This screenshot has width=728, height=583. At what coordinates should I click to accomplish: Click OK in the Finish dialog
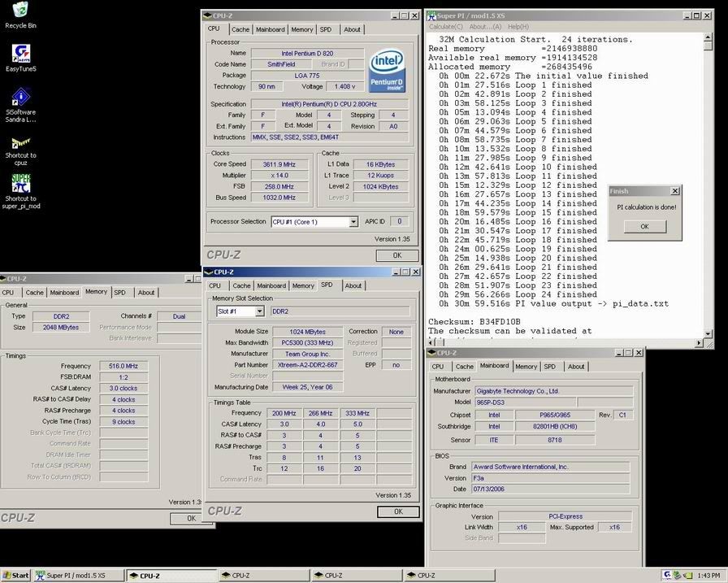tap(645, 226)
